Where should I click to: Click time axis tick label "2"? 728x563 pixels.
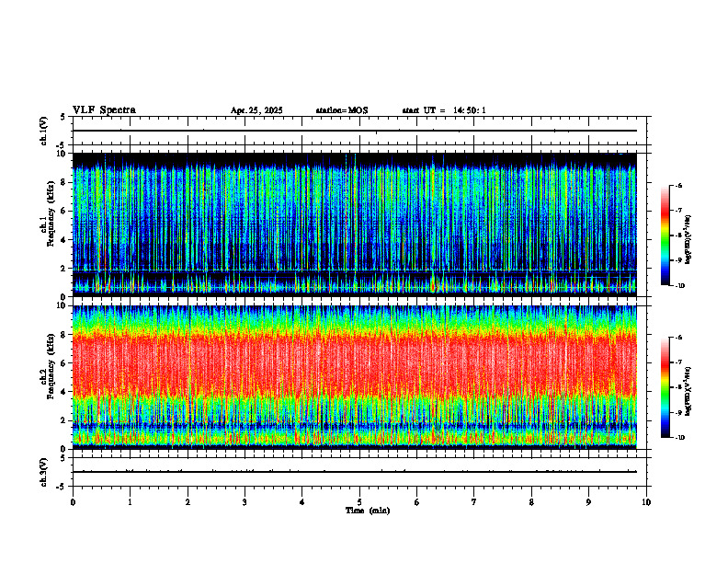(x=188, y=502)
